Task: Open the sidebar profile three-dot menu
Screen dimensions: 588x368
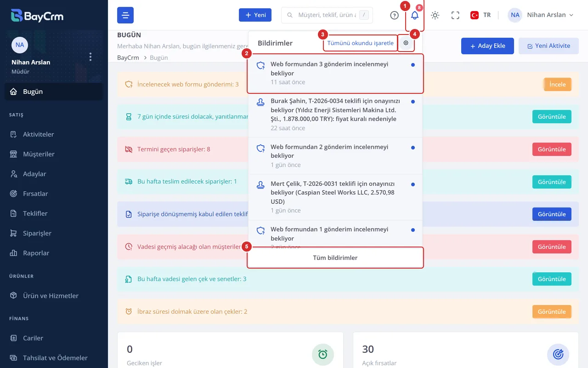Action: pos(90,57)
